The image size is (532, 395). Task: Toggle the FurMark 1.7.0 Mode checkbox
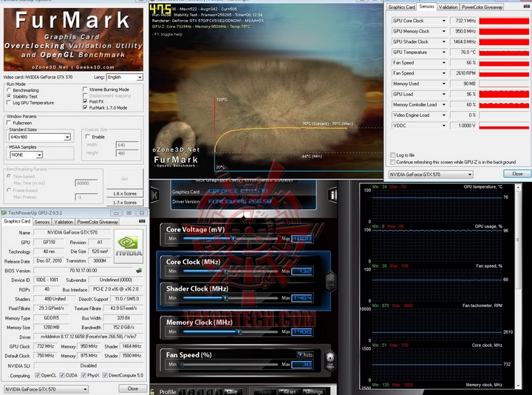pyautogui.click(x=85, y=107)
